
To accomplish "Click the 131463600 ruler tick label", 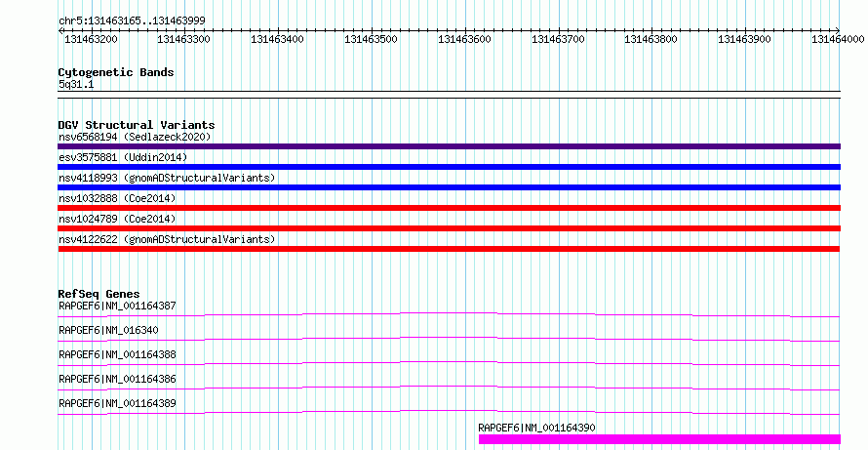I will (x=464, y=40).
